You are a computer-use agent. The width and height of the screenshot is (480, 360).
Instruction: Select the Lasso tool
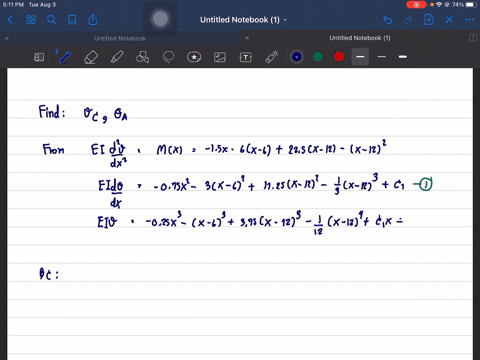point(168,57)
